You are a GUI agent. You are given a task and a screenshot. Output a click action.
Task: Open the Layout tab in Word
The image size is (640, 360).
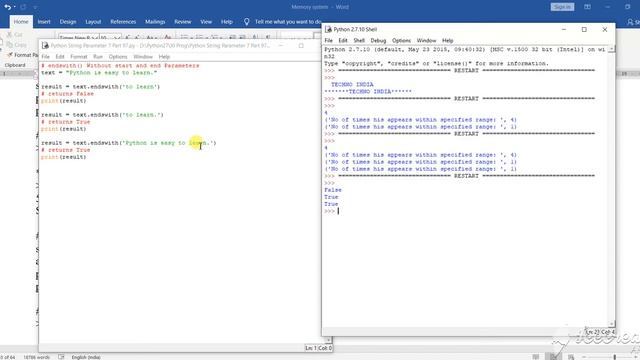(x=93, y=22)
